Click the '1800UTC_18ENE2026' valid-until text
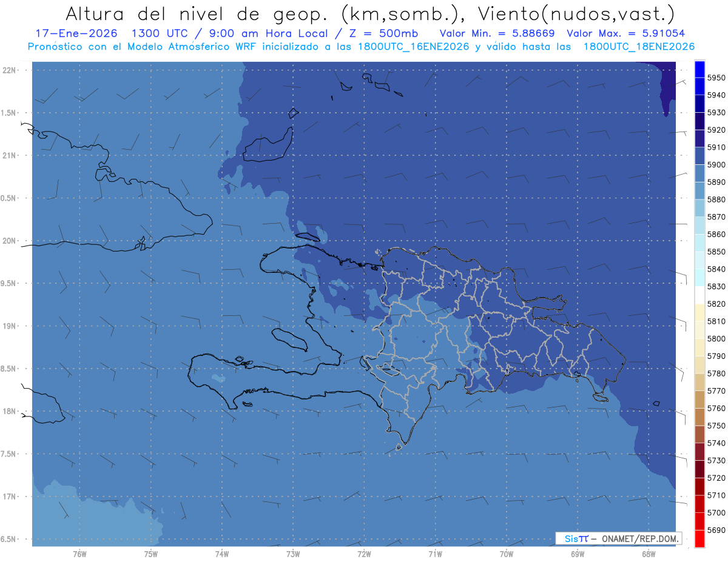 pos(639,47)
